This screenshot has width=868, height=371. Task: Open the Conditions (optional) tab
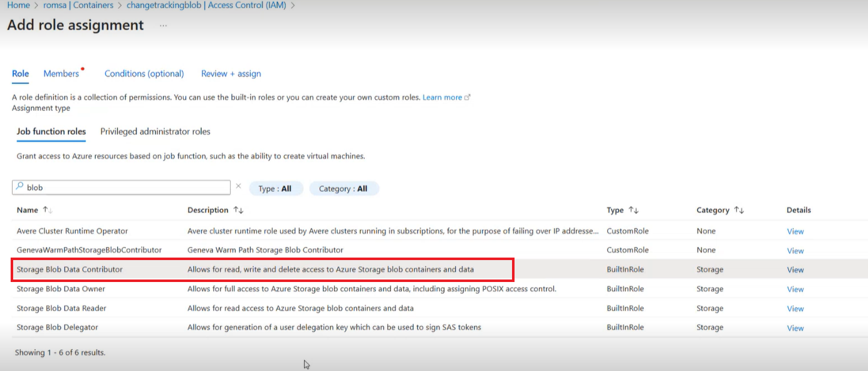(x=144, y=73)
